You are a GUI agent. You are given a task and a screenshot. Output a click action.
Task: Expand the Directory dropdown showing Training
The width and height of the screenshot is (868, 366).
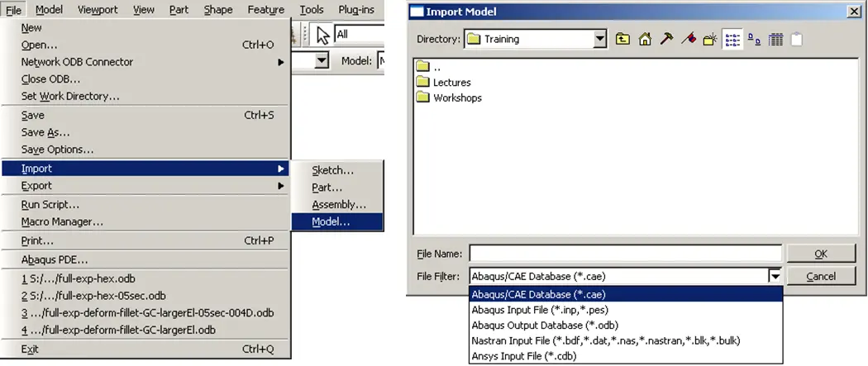point(600,40)
